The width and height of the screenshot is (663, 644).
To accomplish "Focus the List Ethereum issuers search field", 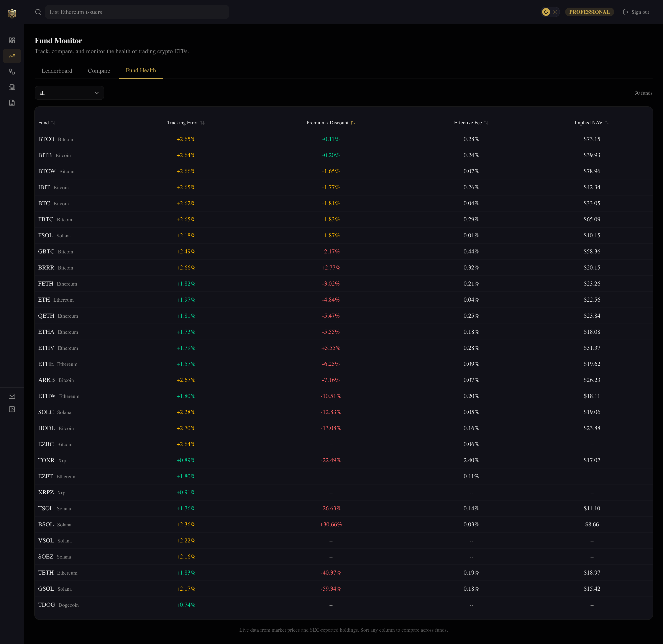I will (x=137, y=12).
